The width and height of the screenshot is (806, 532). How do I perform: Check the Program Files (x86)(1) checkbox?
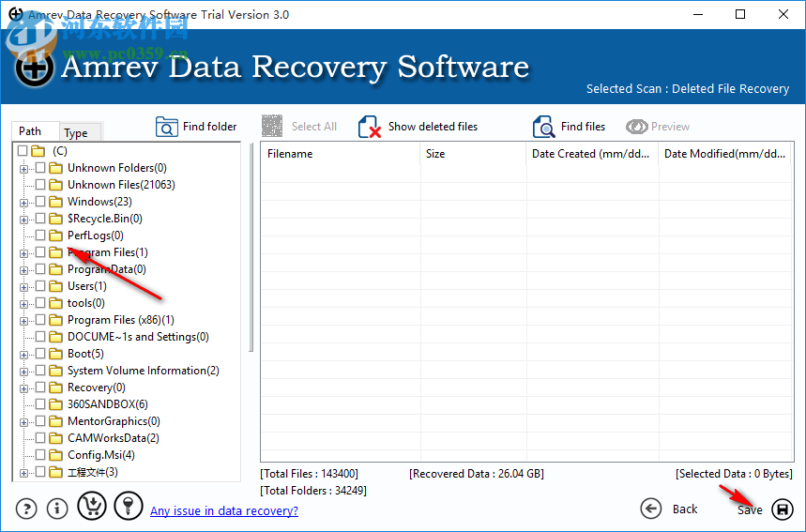point(40,320)
